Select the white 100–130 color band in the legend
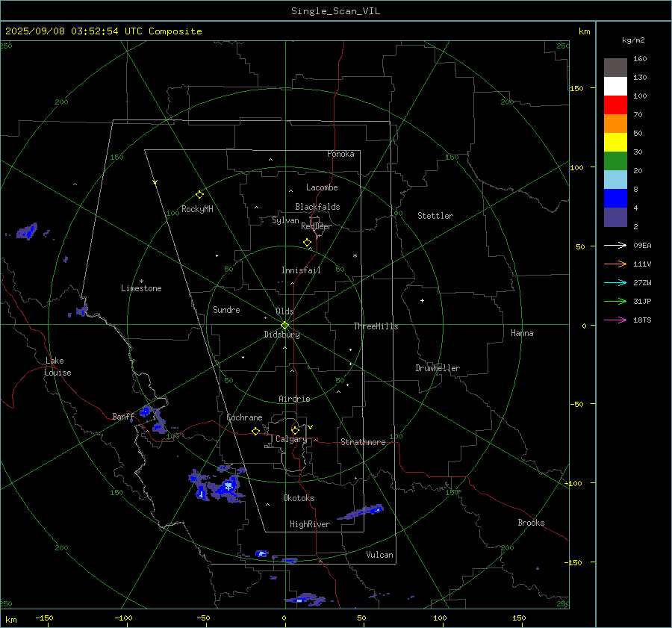Screen dimensions: 672x628 coord(615,87)
